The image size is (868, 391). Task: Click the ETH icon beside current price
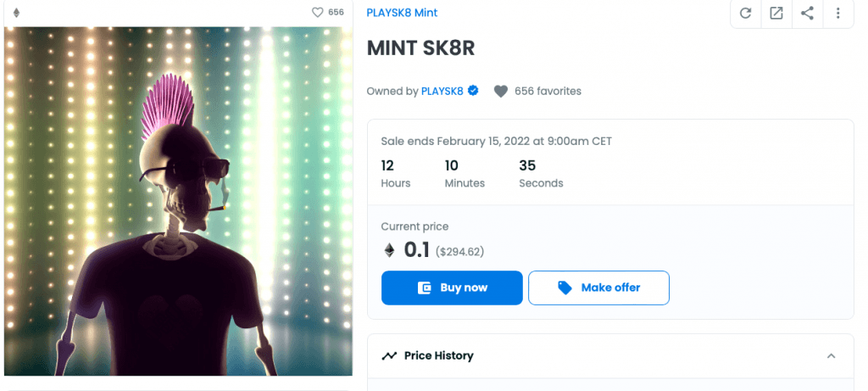pyautogui.click(x=390, y=250)
